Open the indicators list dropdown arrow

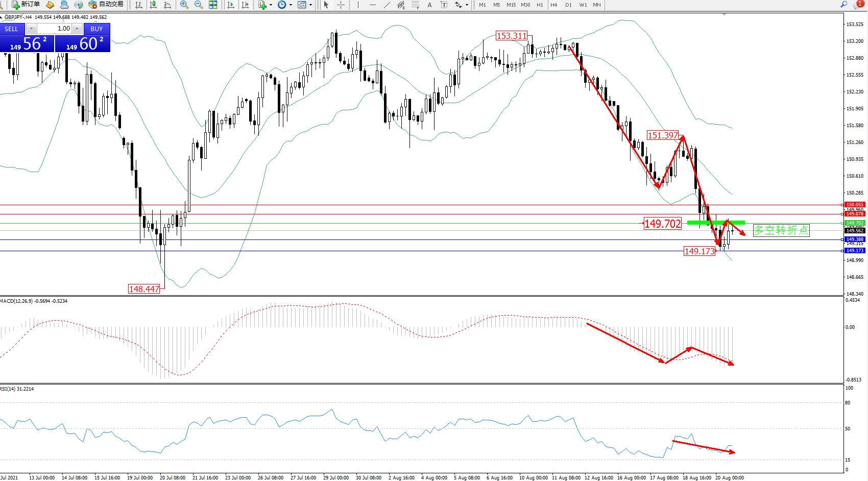point(271,5)
